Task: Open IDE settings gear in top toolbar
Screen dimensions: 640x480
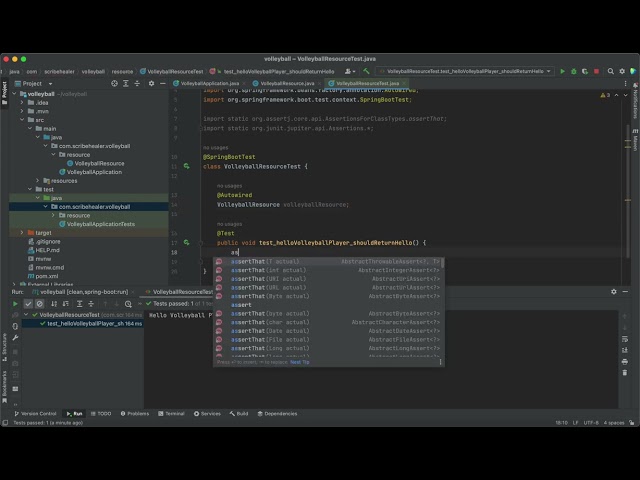Action: tap(622, 71)
